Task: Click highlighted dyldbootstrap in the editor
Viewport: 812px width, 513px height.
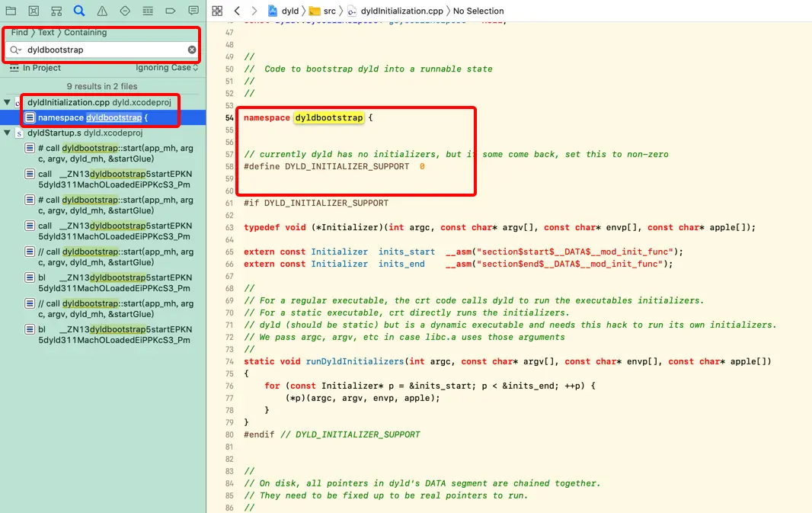Action: (329, 117)
